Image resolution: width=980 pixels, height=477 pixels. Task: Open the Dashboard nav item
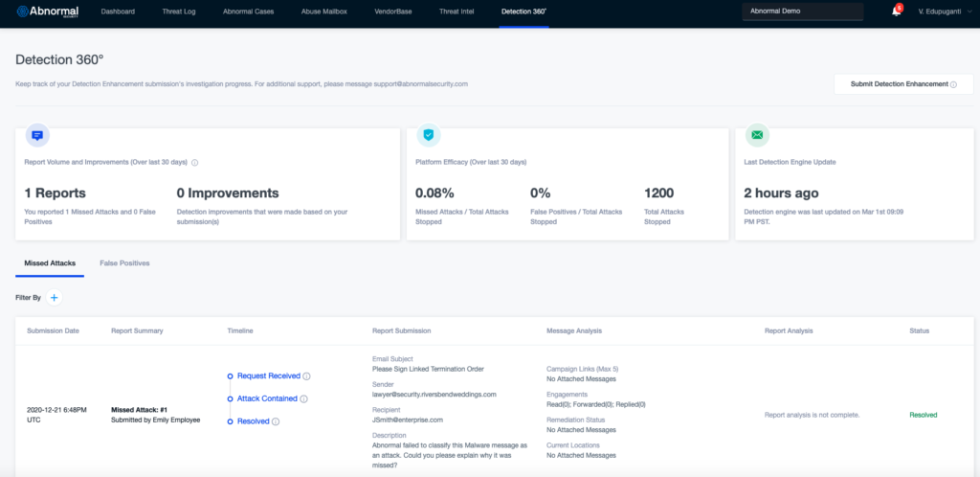(118, 11)
